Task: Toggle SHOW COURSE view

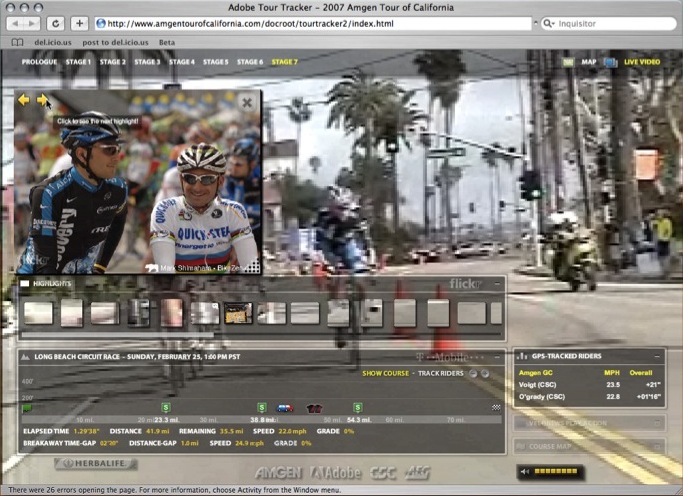Action: coord(385,373)
